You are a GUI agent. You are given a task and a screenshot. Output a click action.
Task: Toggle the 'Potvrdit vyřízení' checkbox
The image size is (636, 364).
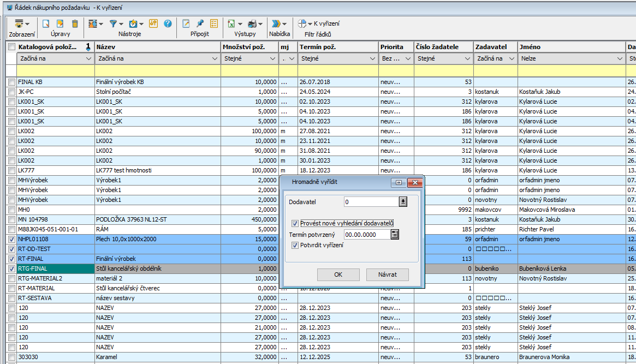point(295,245)
